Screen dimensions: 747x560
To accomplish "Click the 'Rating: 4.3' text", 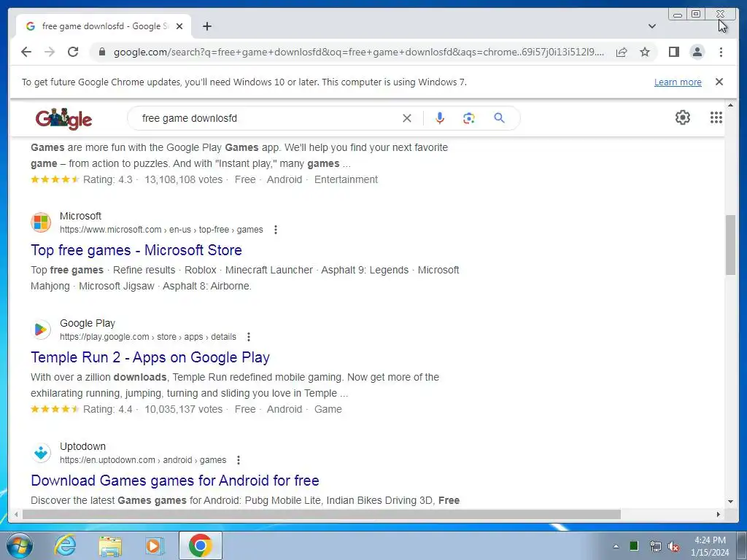I will click(108, 179).
